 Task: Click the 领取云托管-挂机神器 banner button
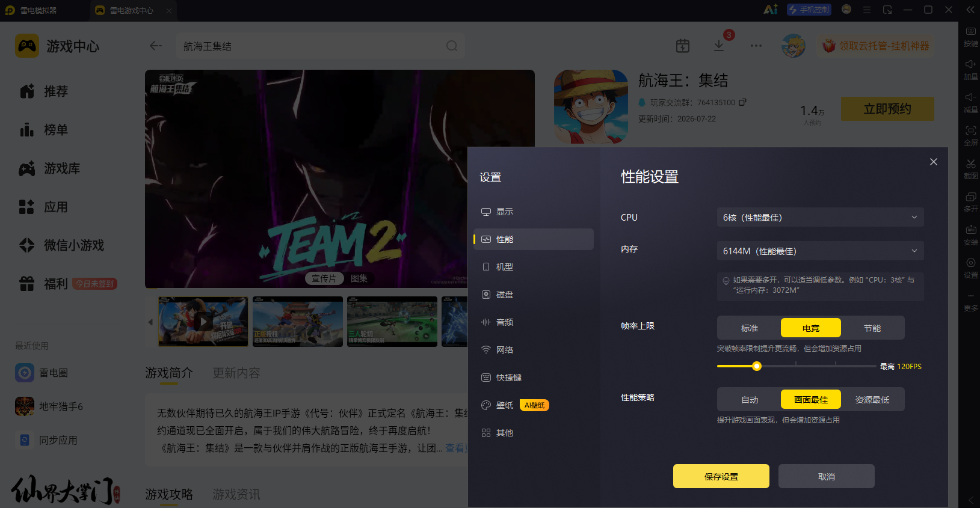[875, 46]
